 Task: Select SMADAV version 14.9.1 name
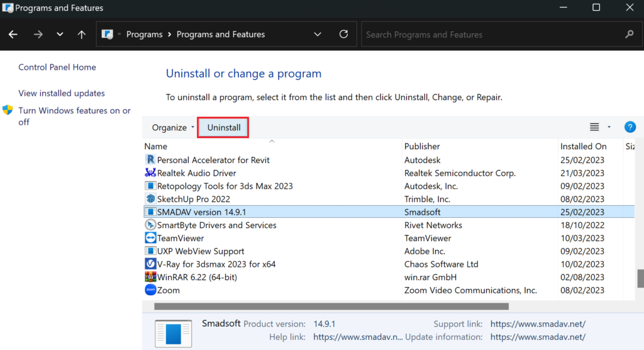[201, 212]
